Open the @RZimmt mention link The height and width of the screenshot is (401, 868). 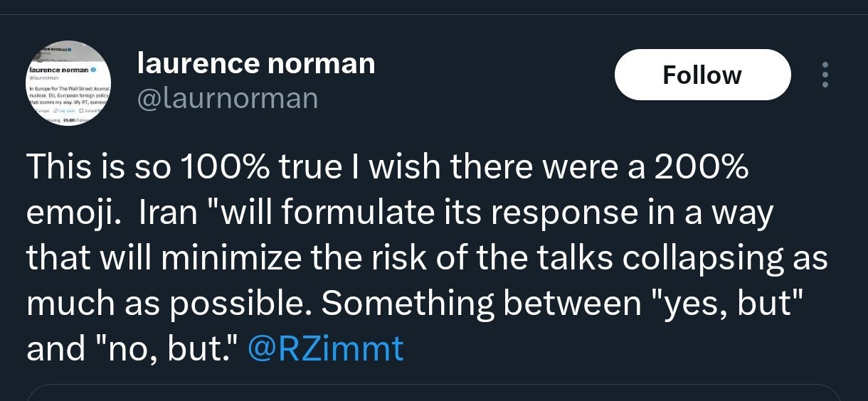click(x=325, y=348)
